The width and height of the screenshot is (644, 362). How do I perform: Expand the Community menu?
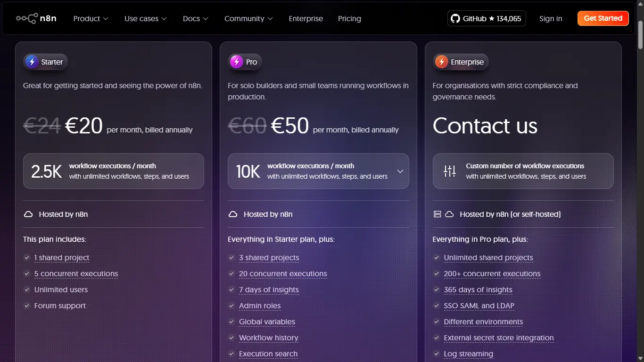pos(249,18)
